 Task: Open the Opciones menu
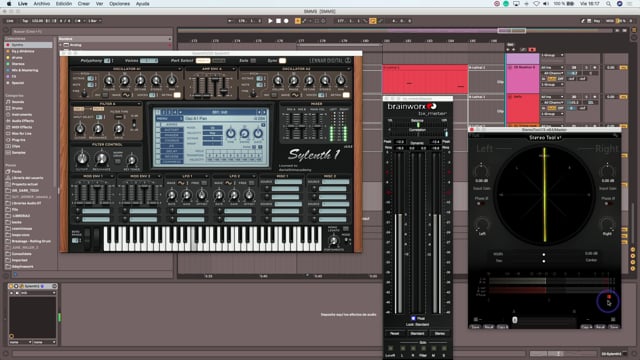point(119,4)
